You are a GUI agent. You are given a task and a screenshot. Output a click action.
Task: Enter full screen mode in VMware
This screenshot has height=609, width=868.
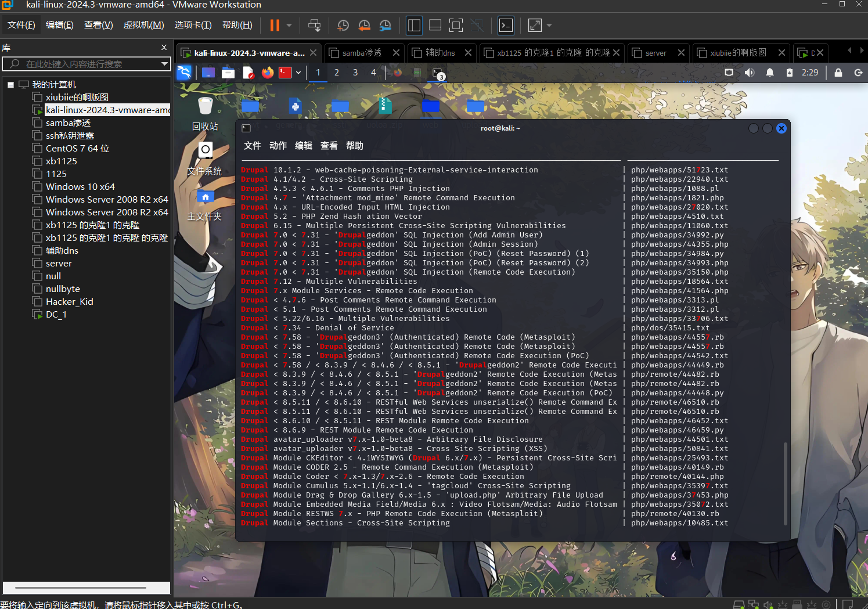click(456, 25)
